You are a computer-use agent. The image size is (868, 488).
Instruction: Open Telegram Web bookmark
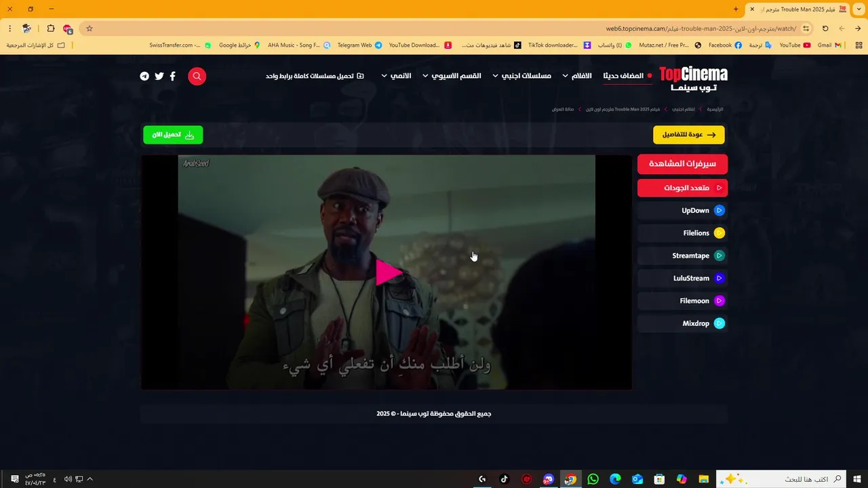click(x=359, y=45)
